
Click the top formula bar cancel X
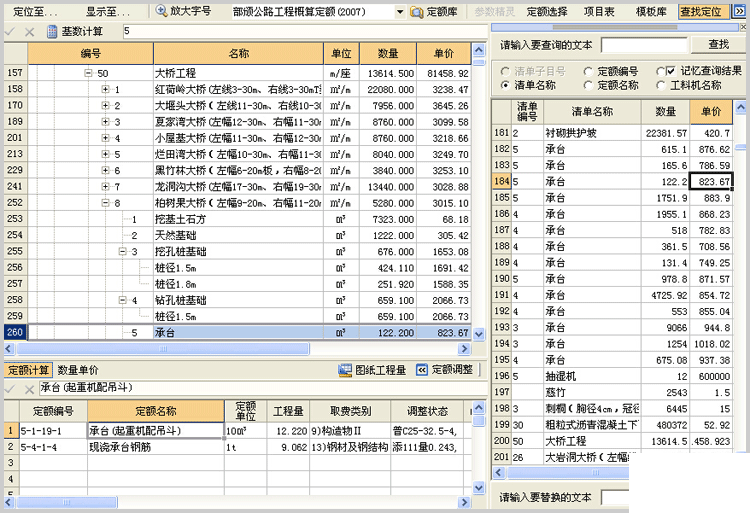point(29,32)
